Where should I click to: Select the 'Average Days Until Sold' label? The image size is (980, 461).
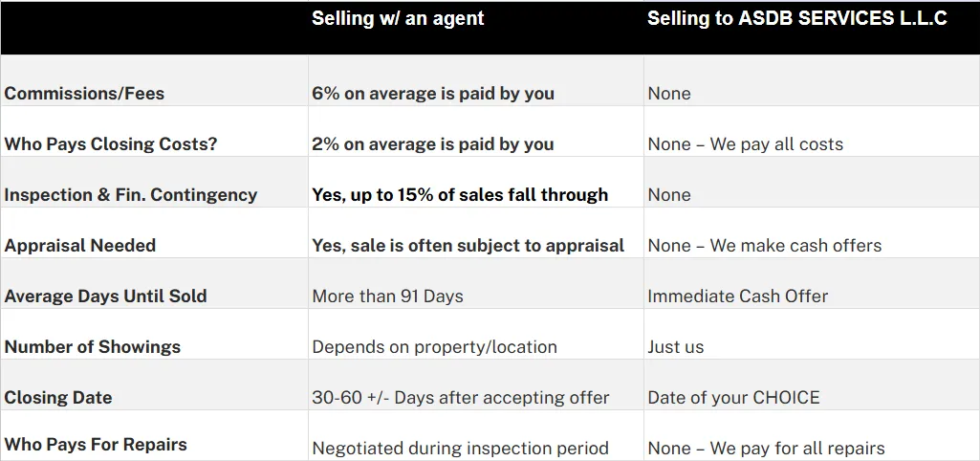tap(105, 296)
